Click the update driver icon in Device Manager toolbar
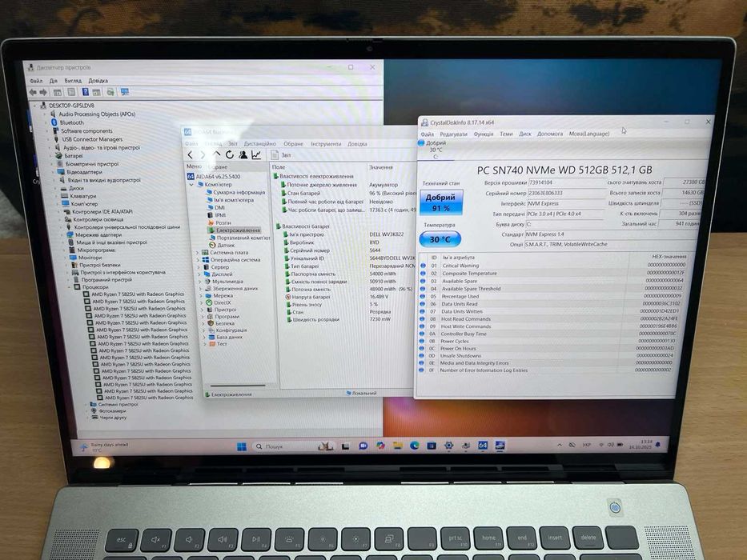Viewport: 747px width, 560px height. [x=110, y=92]
